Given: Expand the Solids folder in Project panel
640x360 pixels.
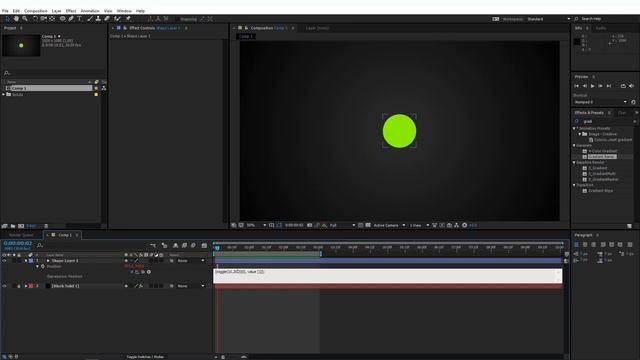Looking at the screenshot, I should click(4, 94).
